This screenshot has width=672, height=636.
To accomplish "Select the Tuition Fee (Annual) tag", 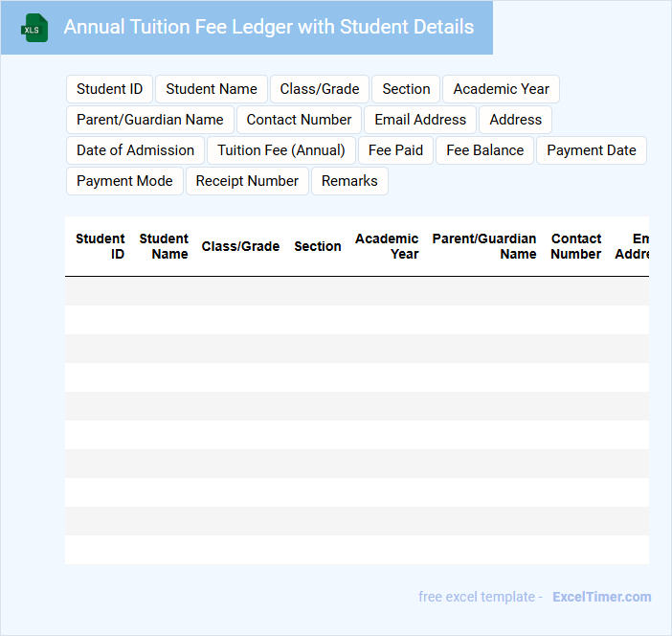I will click(x=281, y=150).
